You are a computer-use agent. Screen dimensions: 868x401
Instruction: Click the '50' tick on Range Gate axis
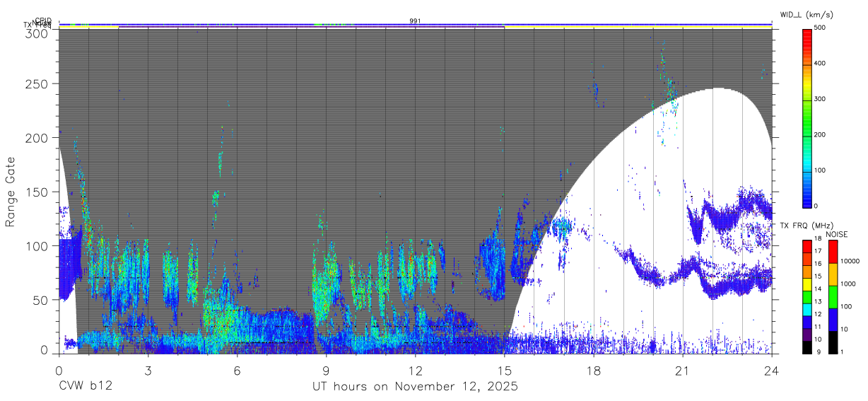pyautogui.click(x=41, y=300)
